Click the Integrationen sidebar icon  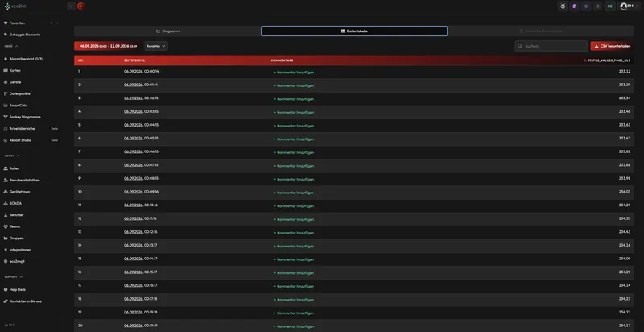click(x=6, y=250)
